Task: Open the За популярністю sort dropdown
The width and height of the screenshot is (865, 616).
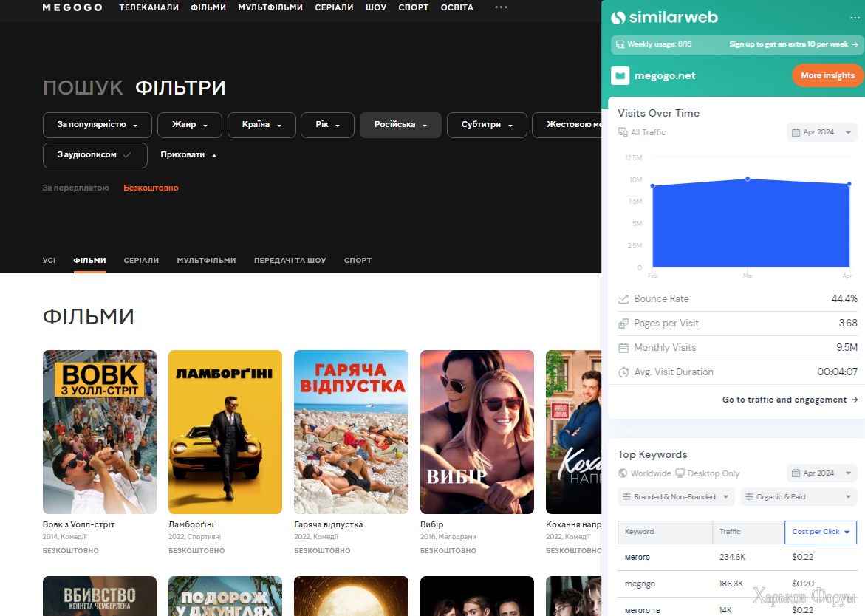Action: 97,125
